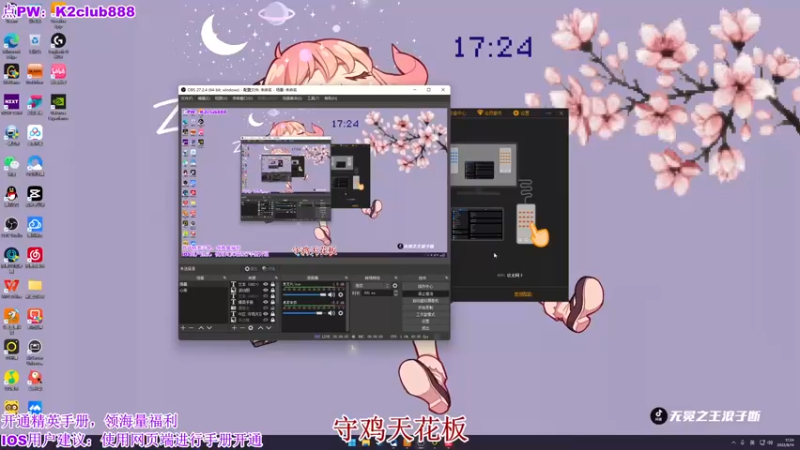Open the 工具(T) menu in OBS

pyautogui.click(x=313, y=98)
